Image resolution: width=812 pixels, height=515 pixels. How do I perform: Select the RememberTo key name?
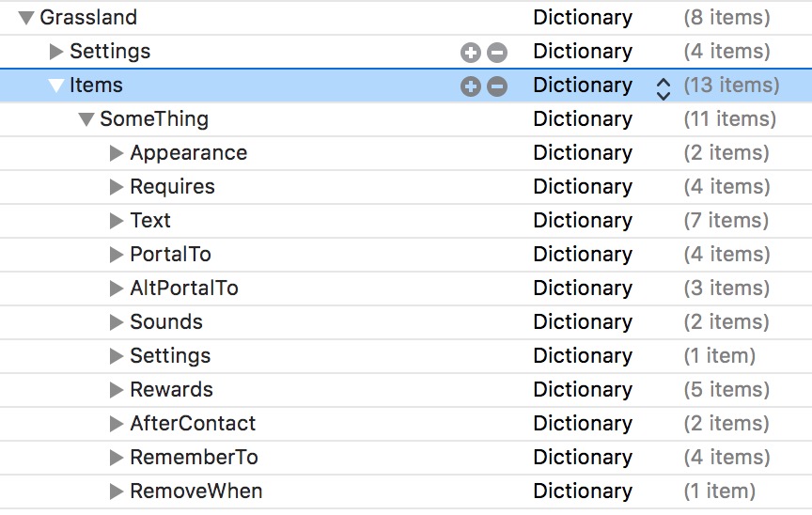[194, 457]
